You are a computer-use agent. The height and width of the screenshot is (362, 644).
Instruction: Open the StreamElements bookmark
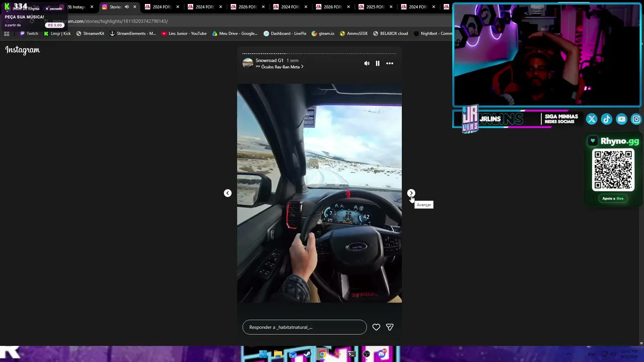click(133, 34)
